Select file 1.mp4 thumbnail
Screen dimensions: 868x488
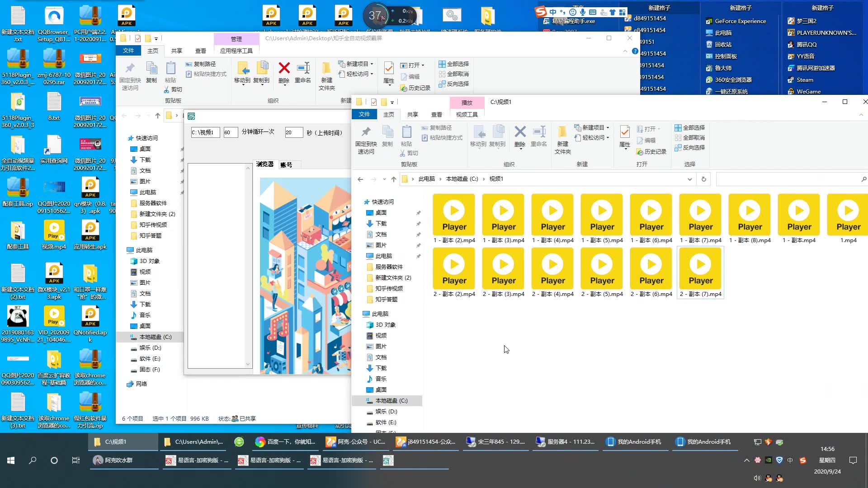click(x=848, y=219)
